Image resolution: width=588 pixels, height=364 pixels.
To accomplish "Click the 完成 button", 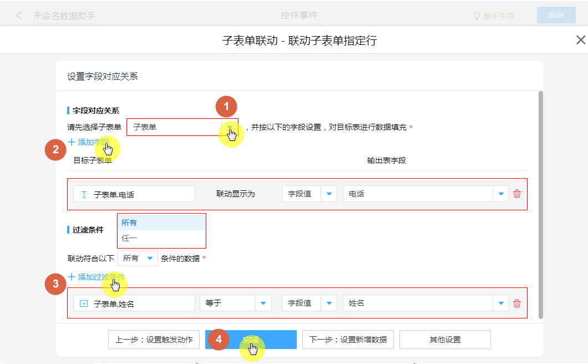I will (251, 340).
